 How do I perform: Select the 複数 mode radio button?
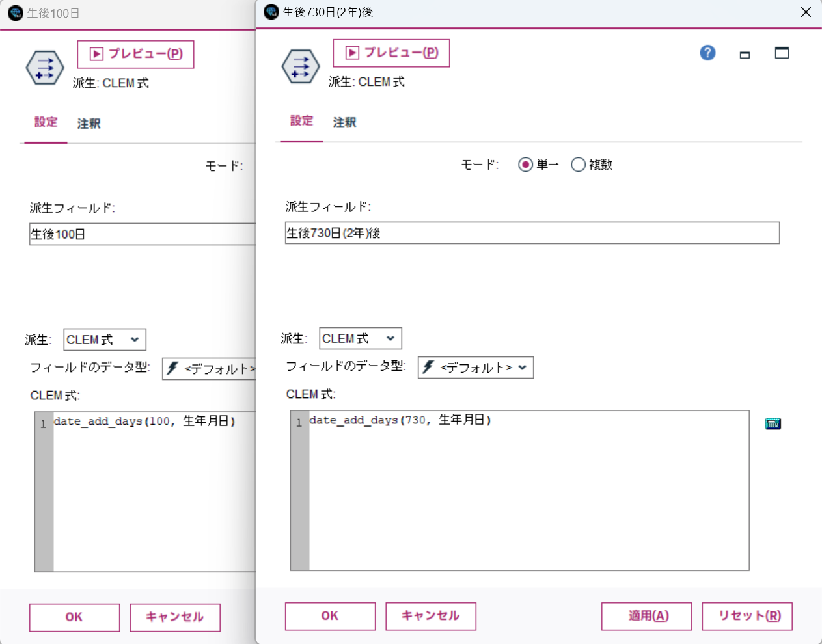click(x=578, y=165)
